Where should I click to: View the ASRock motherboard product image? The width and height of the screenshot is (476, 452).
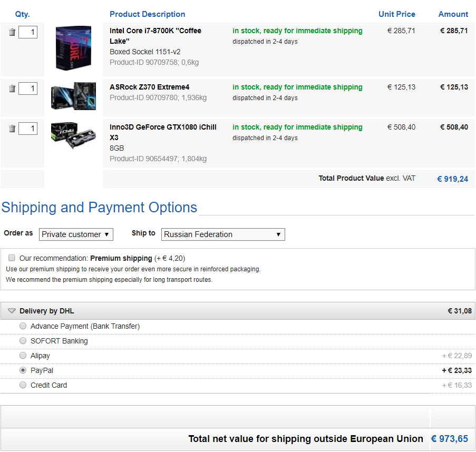coord(73,96)
